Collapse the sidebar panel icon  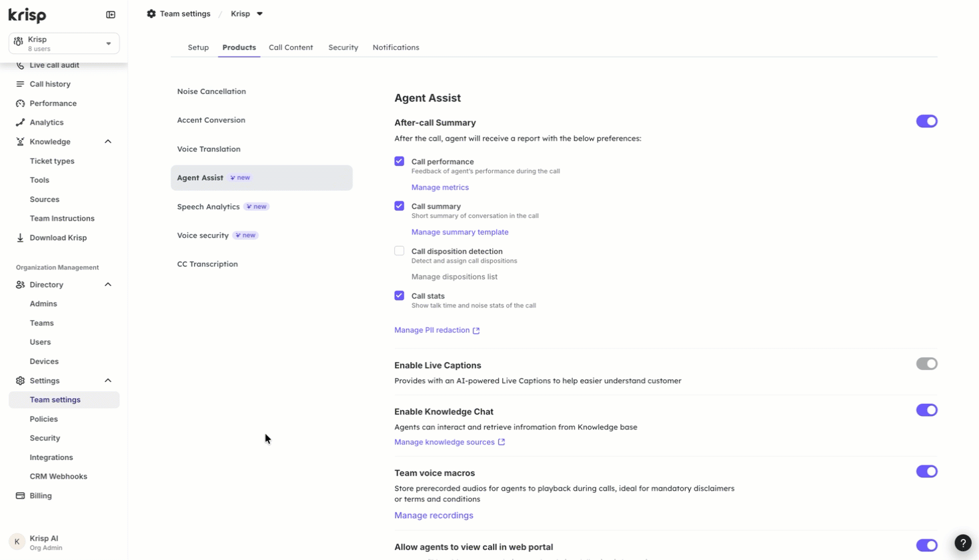pyautogui.click(x=111, y=15)
